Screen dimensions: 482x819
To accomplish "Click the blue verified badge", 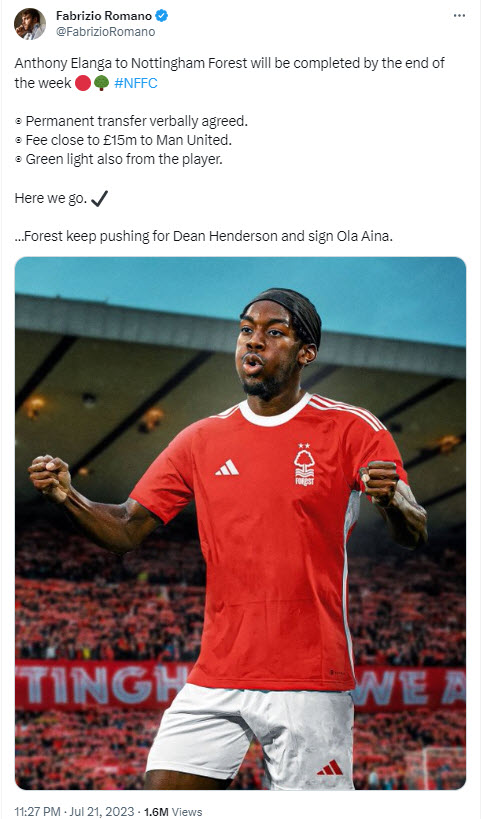I will pos(161,16).
